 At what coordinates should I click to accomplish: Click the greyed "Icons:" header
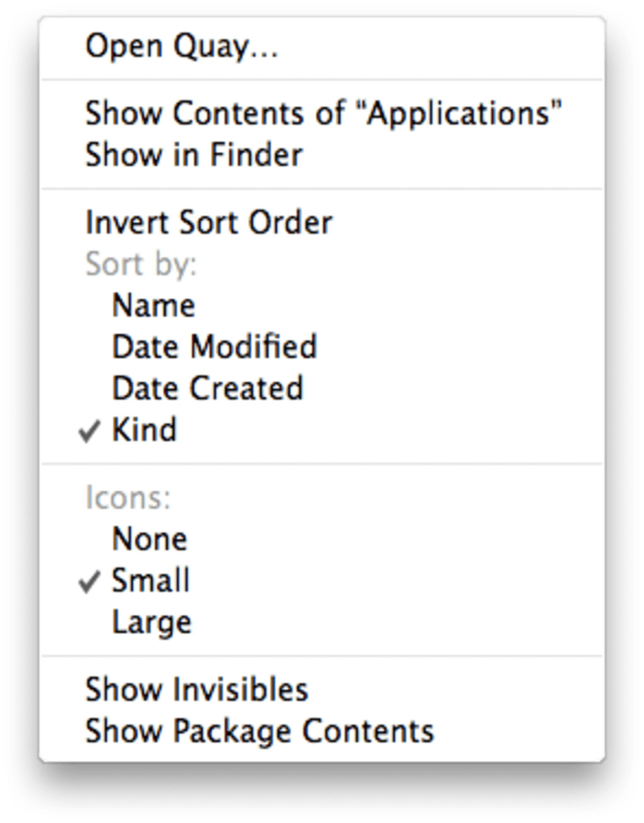point(128,498)
